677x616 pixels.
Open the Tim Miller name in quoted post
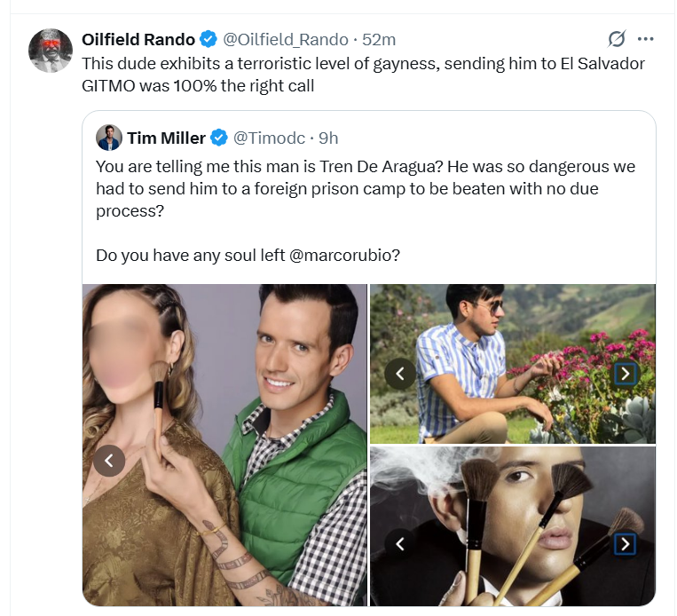coord(166,138)
